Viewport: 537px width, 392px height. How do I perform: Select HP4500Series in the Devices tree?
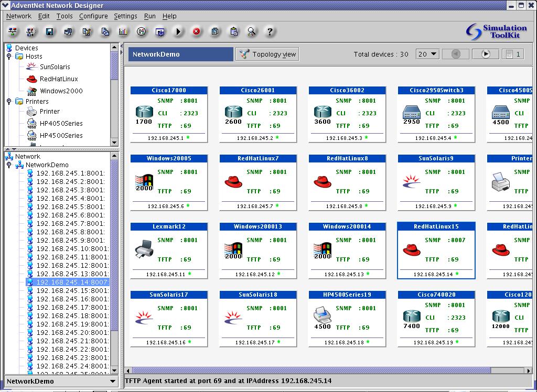click(61, 136)
